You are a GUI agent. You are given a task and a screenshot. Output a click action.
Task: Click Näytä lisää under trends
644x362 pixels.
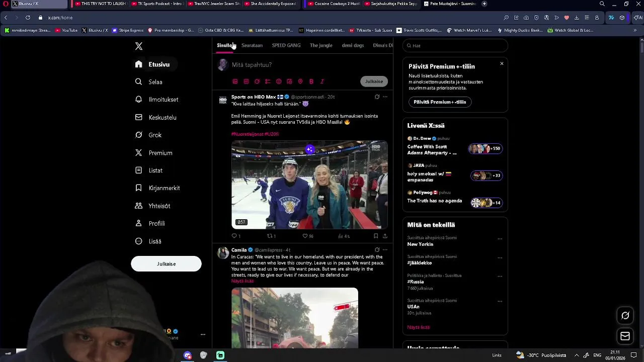418,327
